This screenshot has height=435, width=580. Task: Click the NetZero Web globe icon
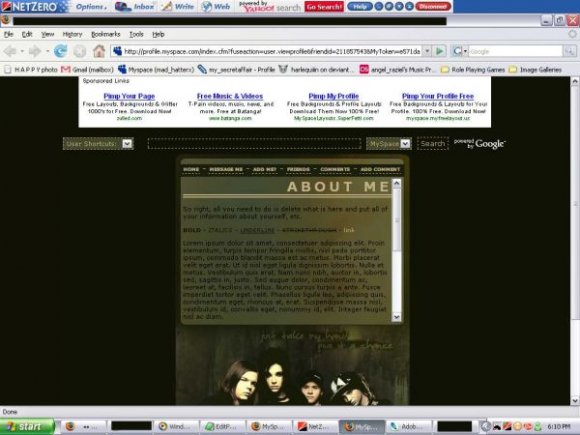(207, 7)
